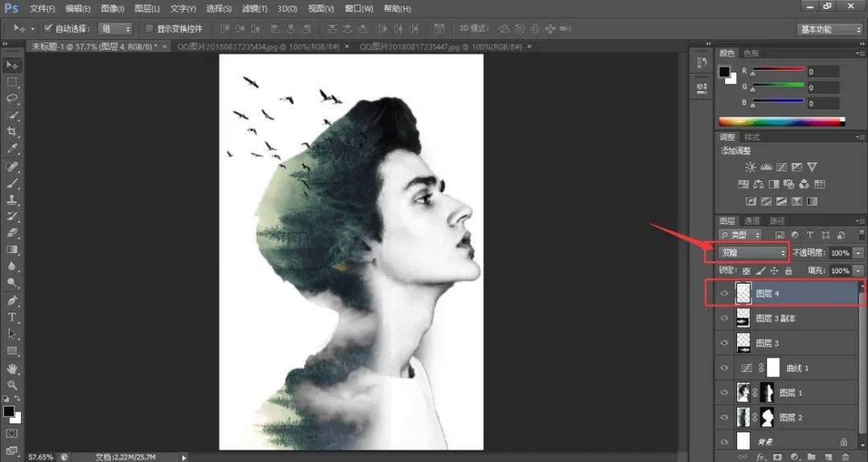
Task: Hide layer 图层 4 with eye icon
Action: click(724, 293)
